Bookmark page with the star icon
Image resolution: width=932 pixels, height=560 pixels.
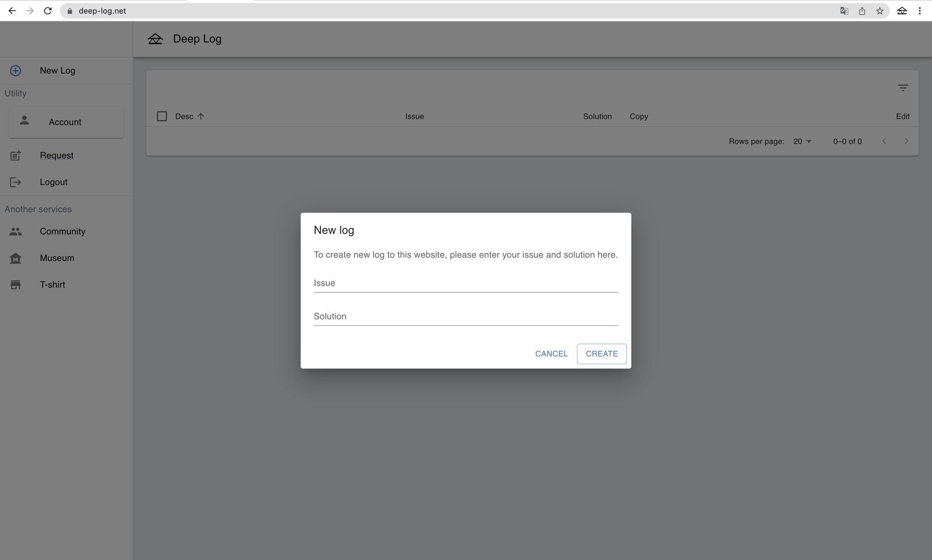(879, 11)
